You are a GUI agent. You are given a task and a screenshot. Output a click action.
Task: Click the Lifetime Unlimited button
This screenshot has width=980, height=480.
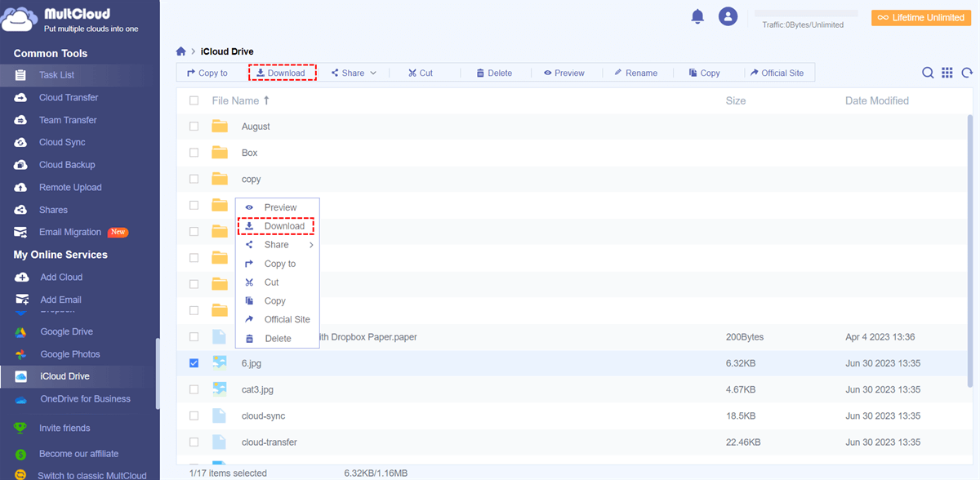pyautogui.click(x=920, y=18)
